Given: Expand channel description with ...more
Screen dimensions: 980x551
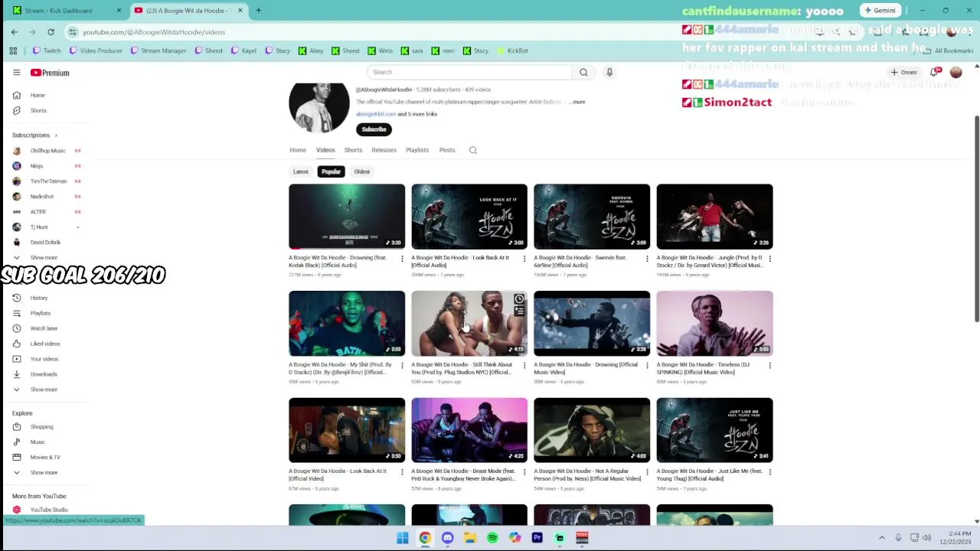Looking at the screenshot, I should pos(577,102).
